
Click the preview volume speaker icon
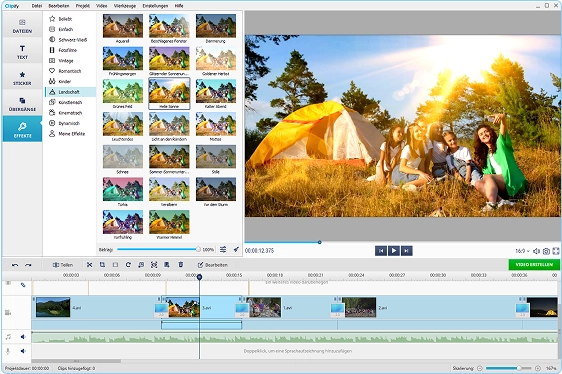pos(537,251)
